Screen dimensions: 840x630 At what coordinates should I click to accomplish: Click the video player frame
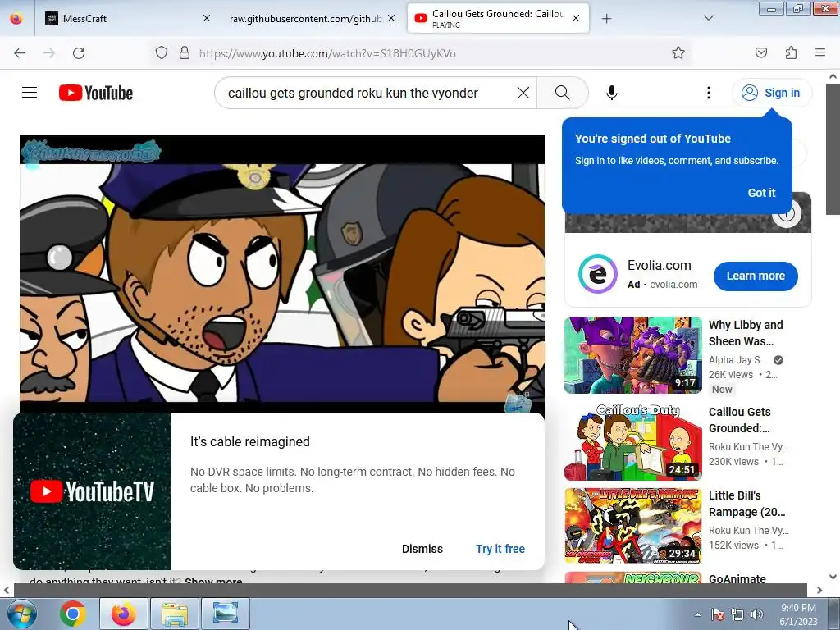[282, 274]
